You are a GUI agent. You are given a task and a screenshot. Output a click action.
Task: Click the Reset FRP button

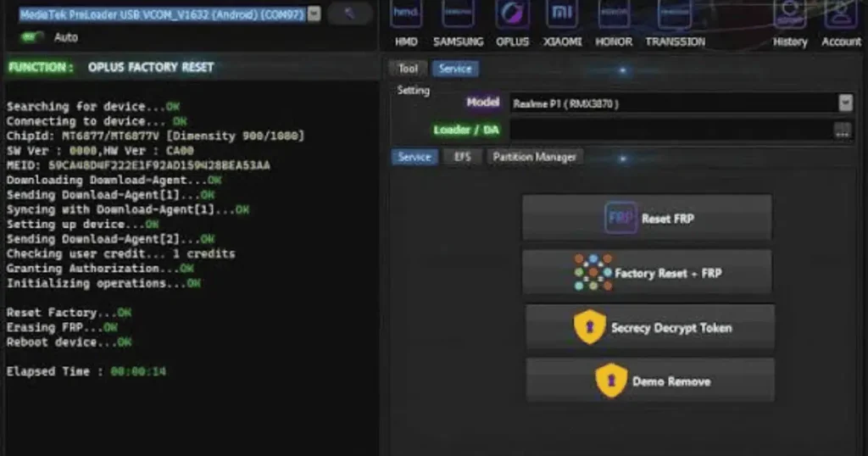click(x=647, y=218)
